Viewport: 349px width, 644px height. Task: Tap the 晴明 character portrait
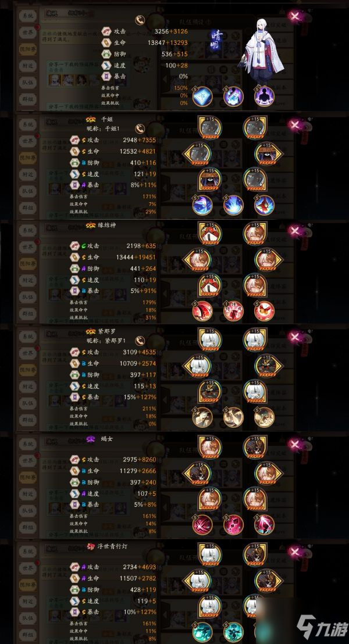coord(261,50)
